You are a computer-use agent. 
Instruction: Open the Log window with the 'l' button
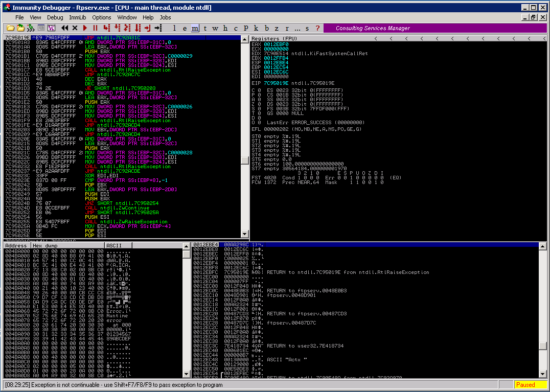[175, 28]
